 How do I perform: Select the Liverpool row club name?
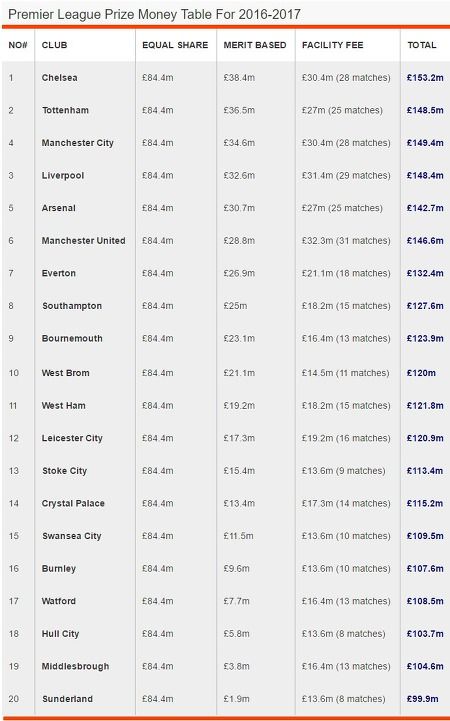pos(63,176)
